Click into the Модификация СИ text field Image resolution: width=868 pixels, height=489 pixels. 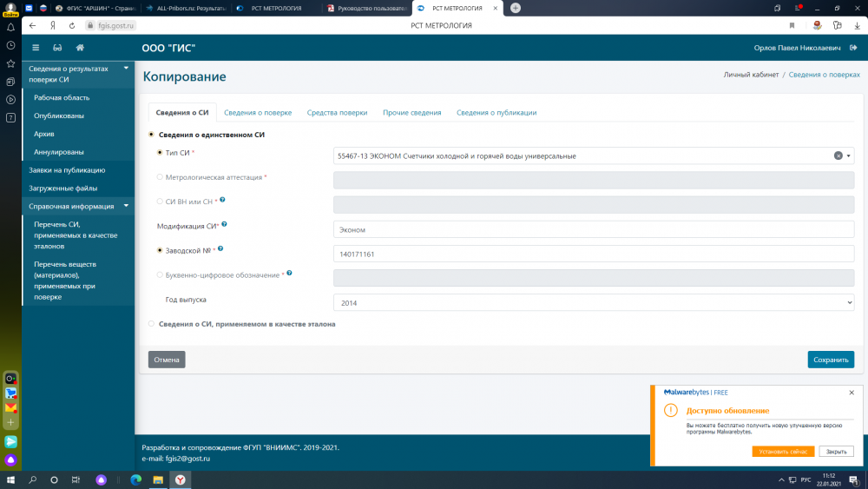[x=594, y=229]
